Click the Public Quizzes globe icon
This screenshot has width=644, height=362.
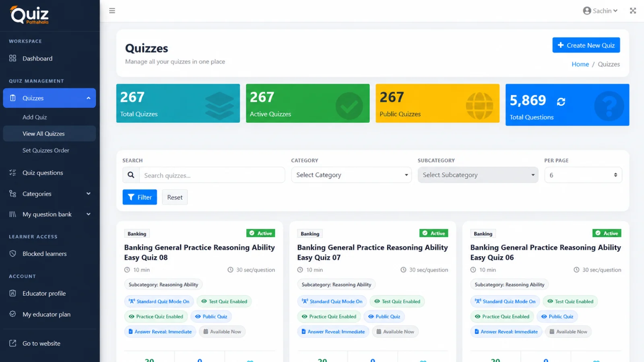[479, 106]
